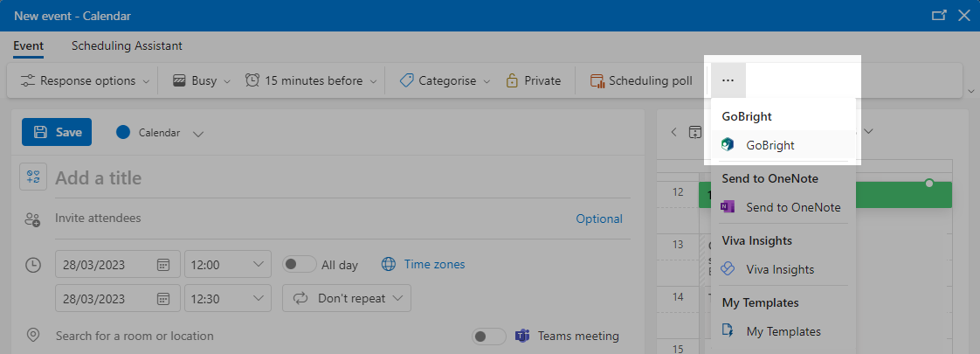Open the Busy status dropdown
980x354 pixels.
[202, 80]
